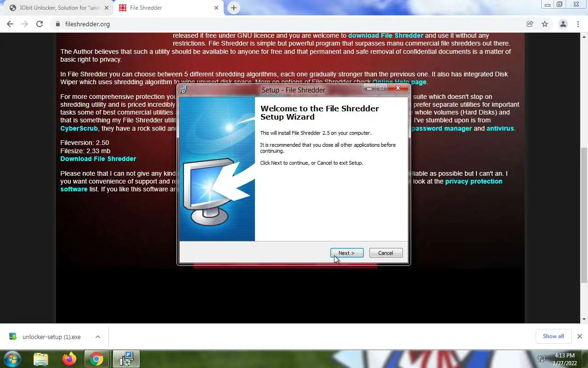Open File Explorer from the taskbar
The image size is (588, 368).
click(x=41, y=359)
